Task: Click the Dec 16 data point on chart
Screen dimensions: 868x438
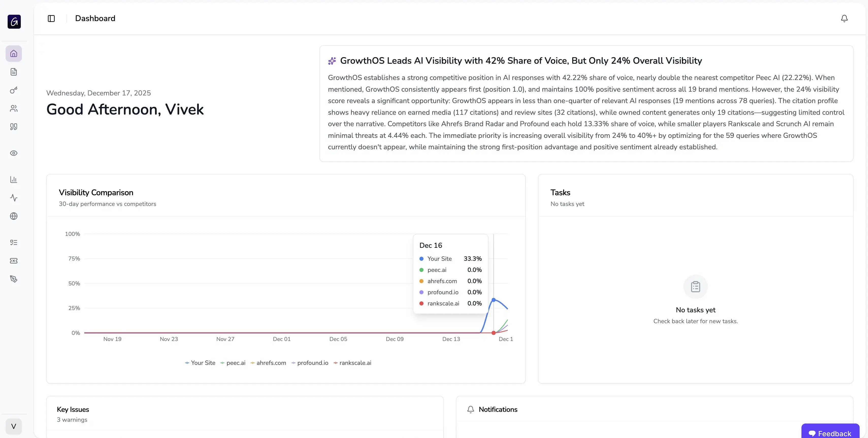Action: tap(493, 300)
